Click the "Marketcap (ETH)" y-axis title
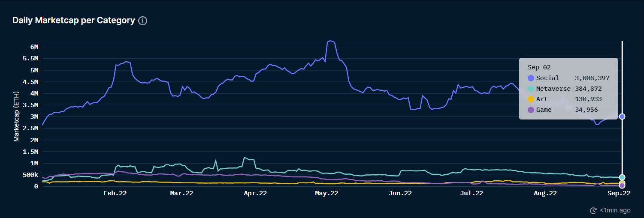644x218 pixels. click(17, 116)
